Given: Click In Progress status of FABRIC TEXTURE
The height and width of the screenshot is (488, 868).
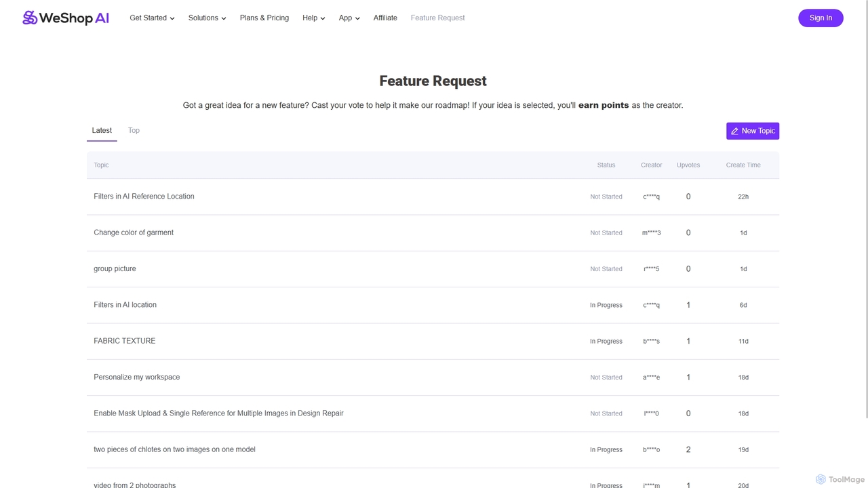Looking at the screenshot, I should tap(606, 341).
